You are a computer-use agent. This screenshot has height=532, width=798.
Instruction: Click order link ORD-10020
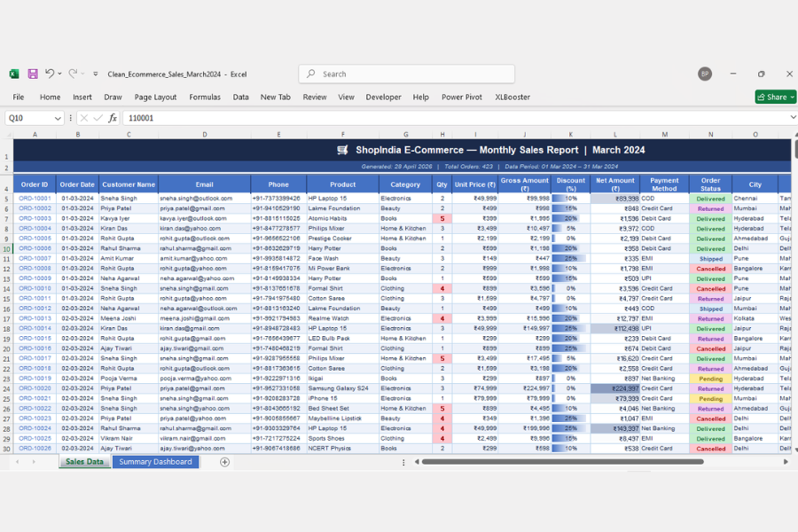tap(35, 388)
